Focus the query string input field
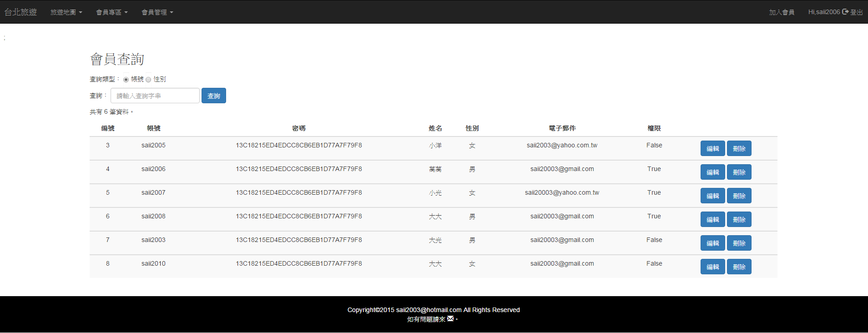 (155, 96)
